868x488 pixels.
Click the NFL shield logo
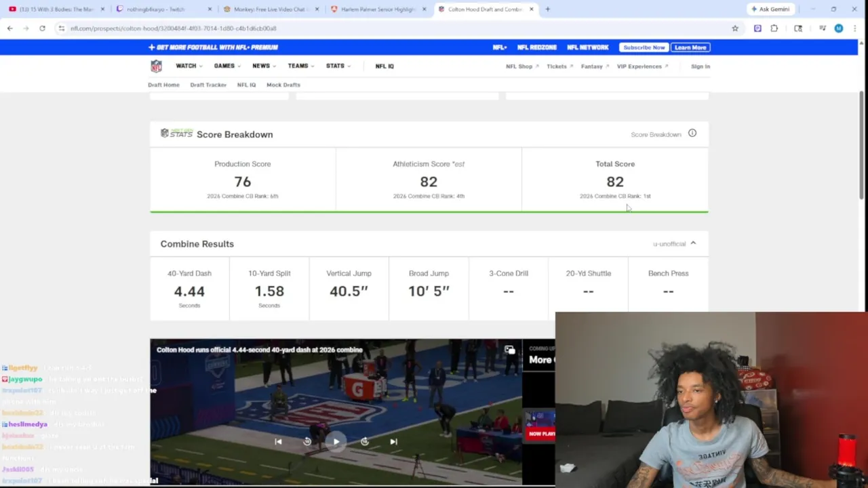click(x=156, y=66)
